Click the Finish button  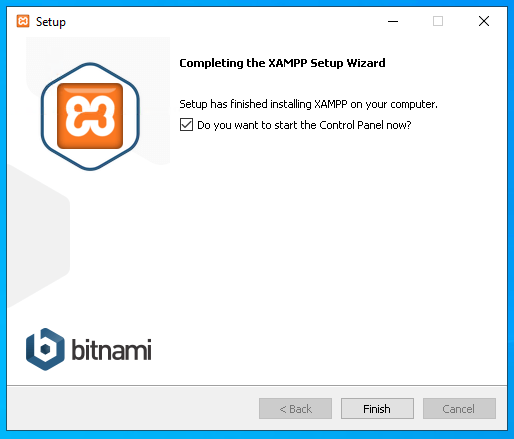pyautogui.click(x=377, y=408)
